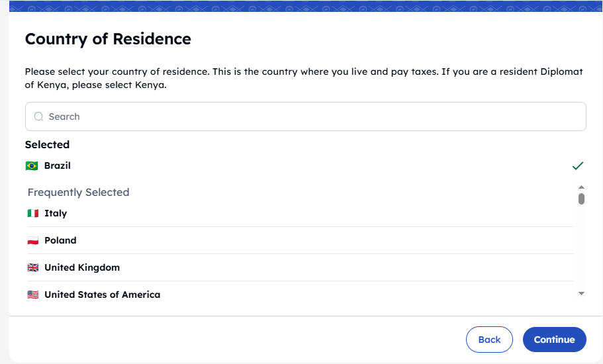Click the Poland flag icon
The height and width of the screenshot is (364, 603).
pyautogui.click(x=33, y=240)
